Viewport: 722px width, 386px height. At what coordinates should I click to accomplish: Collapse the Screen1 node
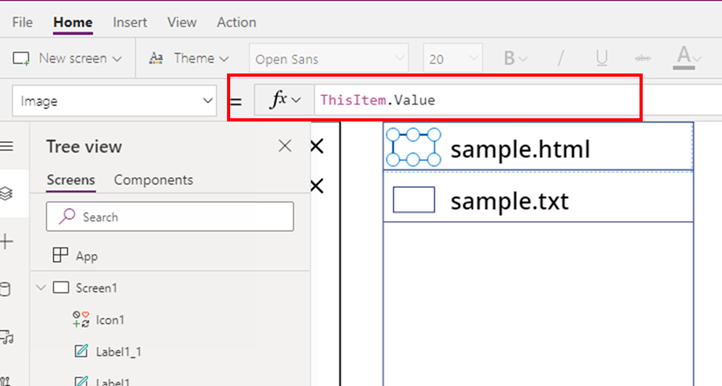[41, 288]
